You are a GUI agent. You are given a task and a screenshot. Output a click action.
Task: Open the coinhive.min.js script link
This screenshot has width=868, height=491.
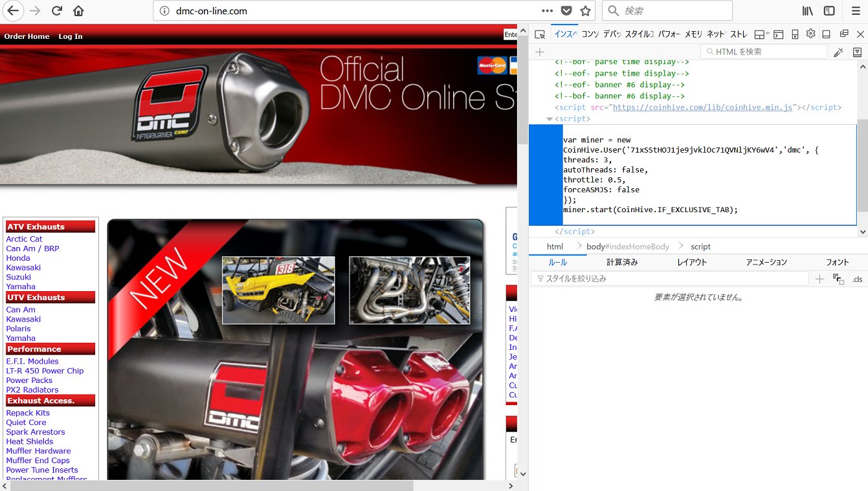point(703,107)
